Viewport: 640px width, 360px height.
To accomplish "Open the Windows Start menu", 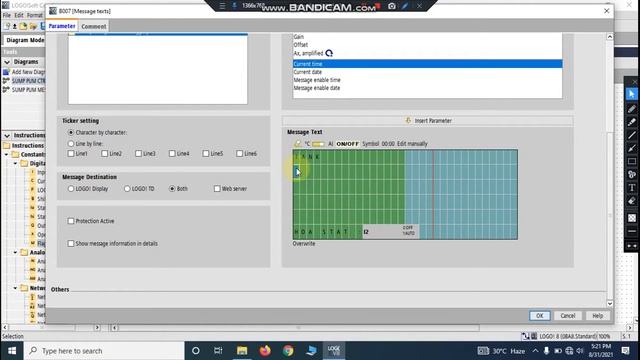I will point(12,351).
